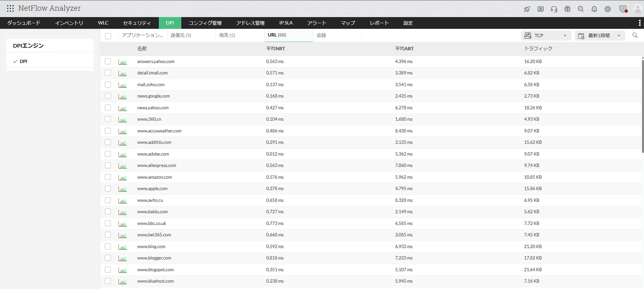Open graph icon for www.blogger.com

coord(123,258)
